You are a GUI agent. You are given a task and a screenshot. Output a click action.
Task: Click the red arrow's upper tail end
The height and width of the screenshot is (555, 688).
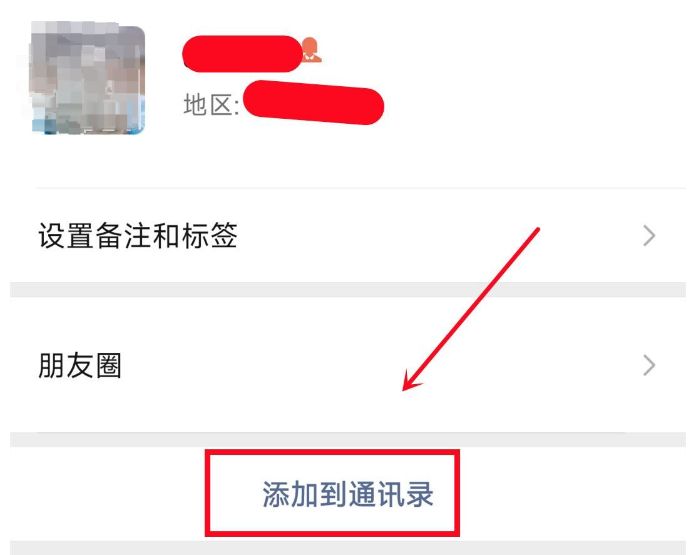point(536,230)
